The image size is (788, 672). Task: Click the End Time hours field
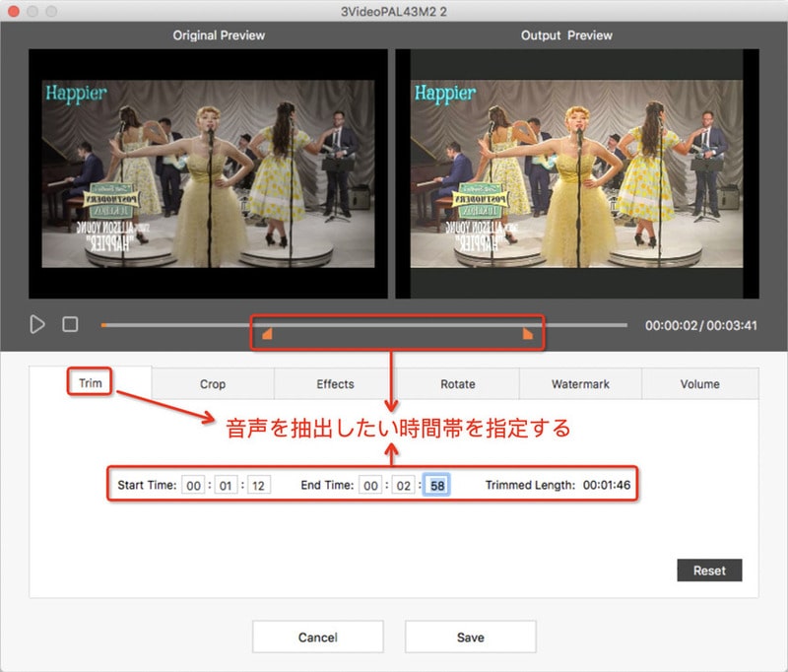tap(370, 485)
